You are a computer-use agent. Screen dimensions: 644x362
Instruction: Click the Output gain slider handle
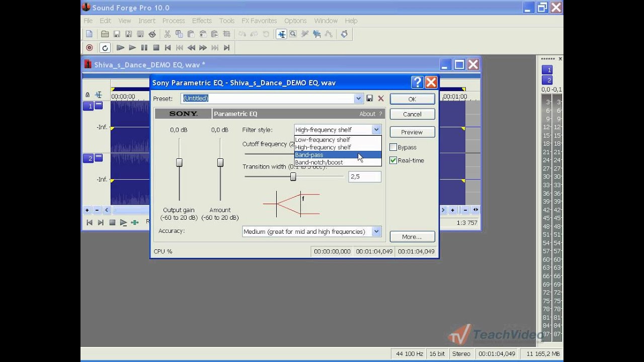(179, 162)
